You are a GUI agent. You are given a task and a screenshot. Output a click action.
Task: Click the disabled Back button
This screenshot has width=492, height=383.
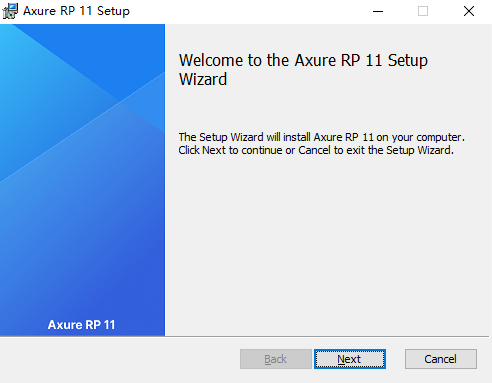click(x=276, y=359)
